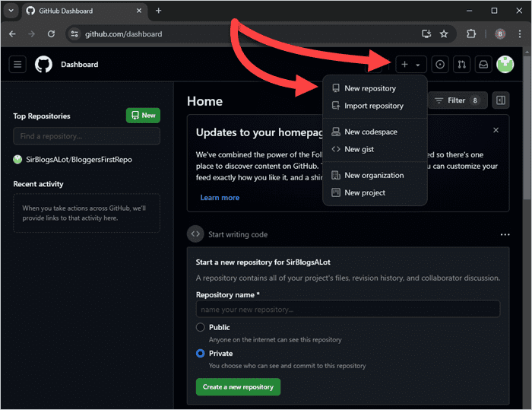Click the browser back arrow
Viewport: 532px width, 410px height.
click(12, 34)
